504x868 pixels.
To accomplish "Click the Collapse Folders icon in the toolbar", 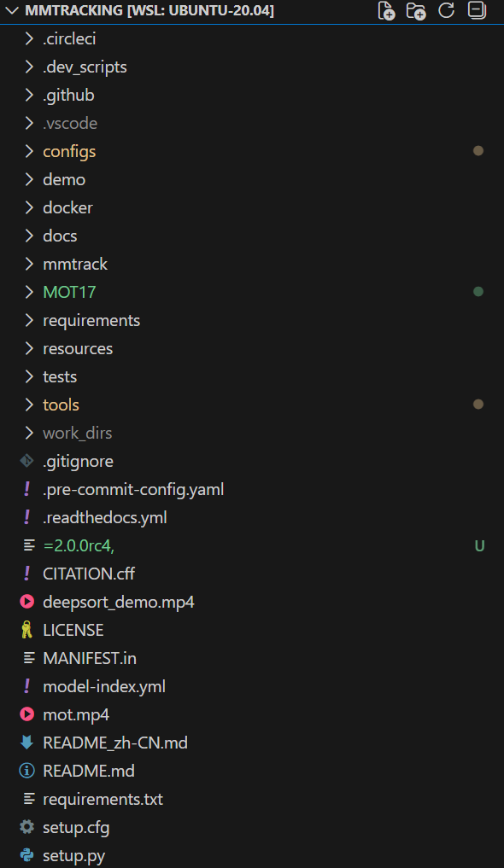I will (476, 10).
